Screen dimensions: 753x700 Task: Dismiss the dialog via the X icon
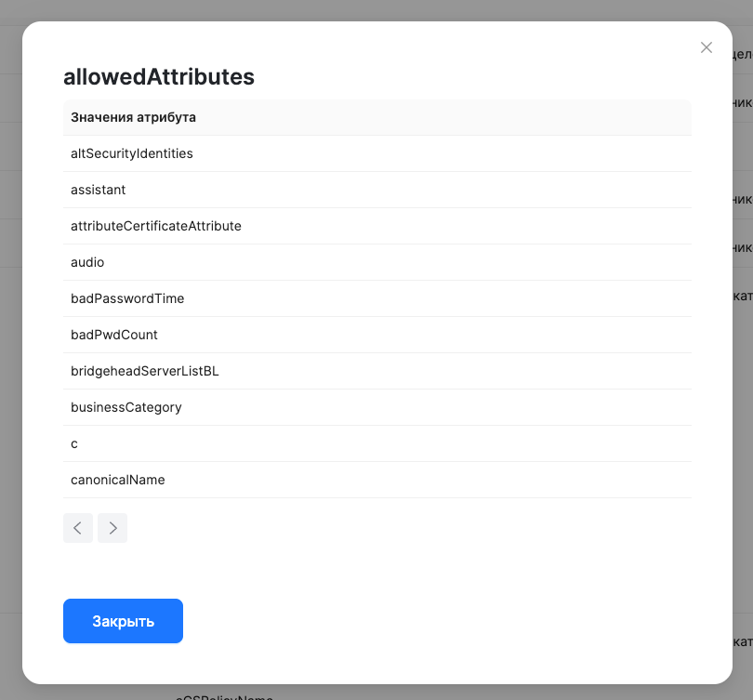pyautogui.click(x=706, y=47)
